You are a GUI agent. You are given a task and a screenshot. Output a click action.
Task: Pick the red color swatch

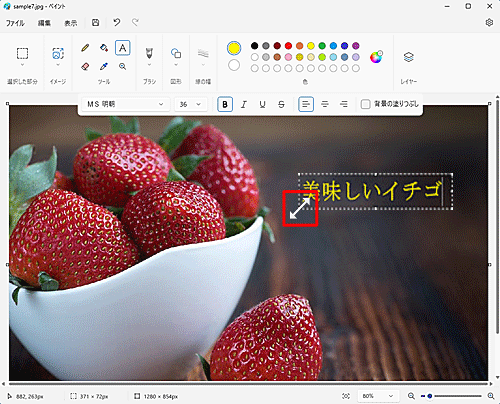pyautogui.click(x=288, y=46)
